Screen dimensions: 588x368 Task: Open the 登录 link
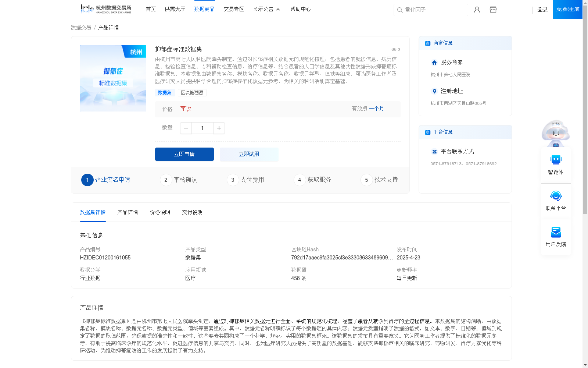click(542, 10)
